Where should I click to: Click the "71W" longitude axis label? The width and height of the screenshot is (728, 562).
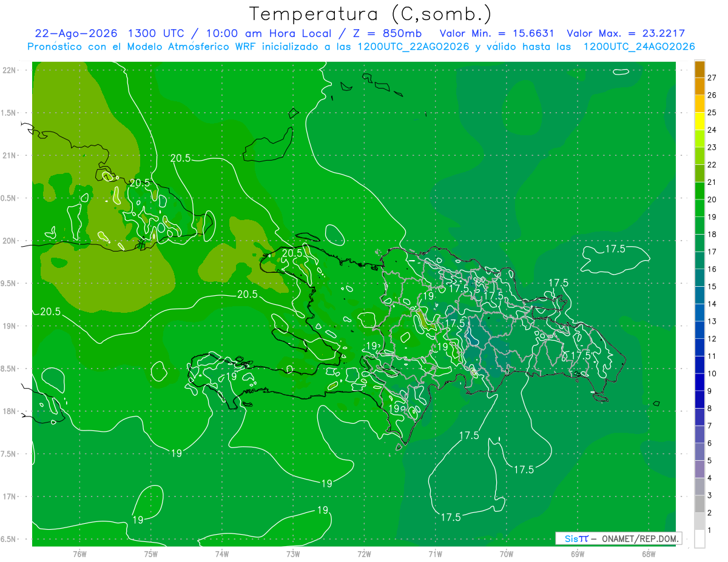pos(435,554)
